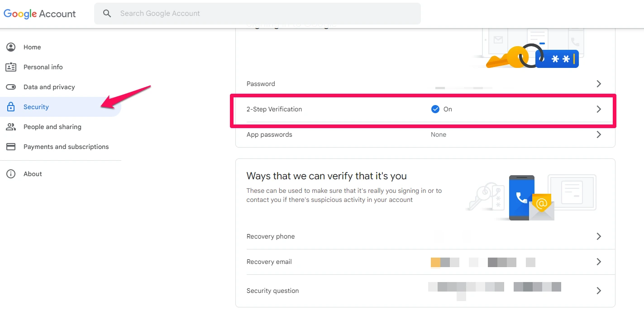Go to People and sharing section

pyautogui.click(x=52, y=127)
